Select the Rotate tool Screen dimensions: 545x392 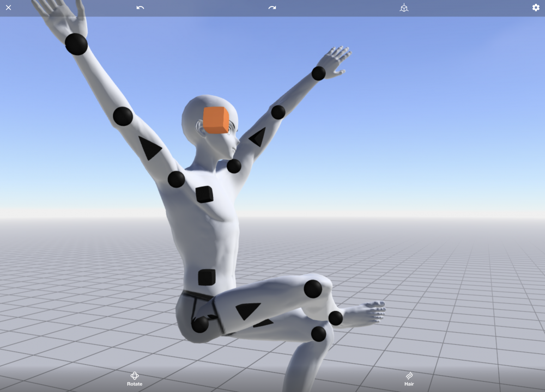135,378
